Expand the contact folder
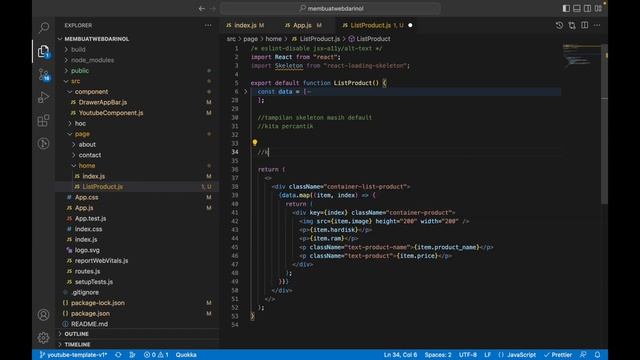Image resolution: width=640 pixels, height=360 pixels. (89, 155)
